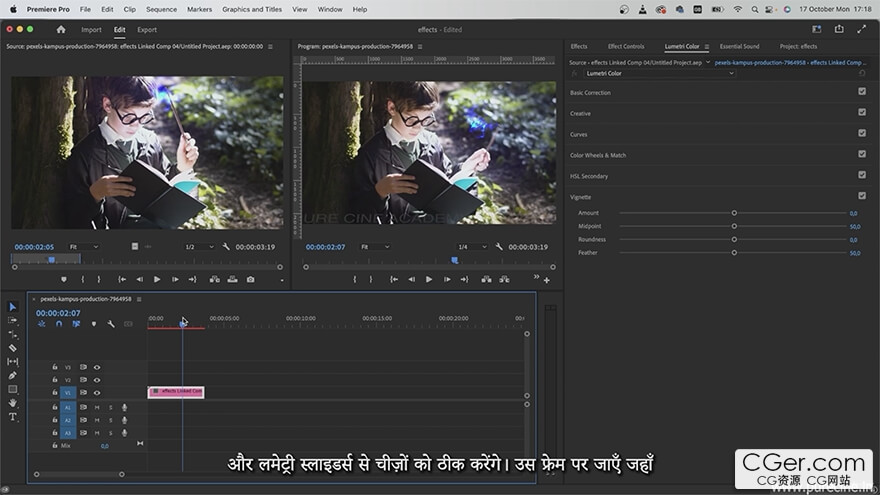Click the Home icon in the top bar
This screenshot has height=495, width=880.
click(x=61, y=30)
